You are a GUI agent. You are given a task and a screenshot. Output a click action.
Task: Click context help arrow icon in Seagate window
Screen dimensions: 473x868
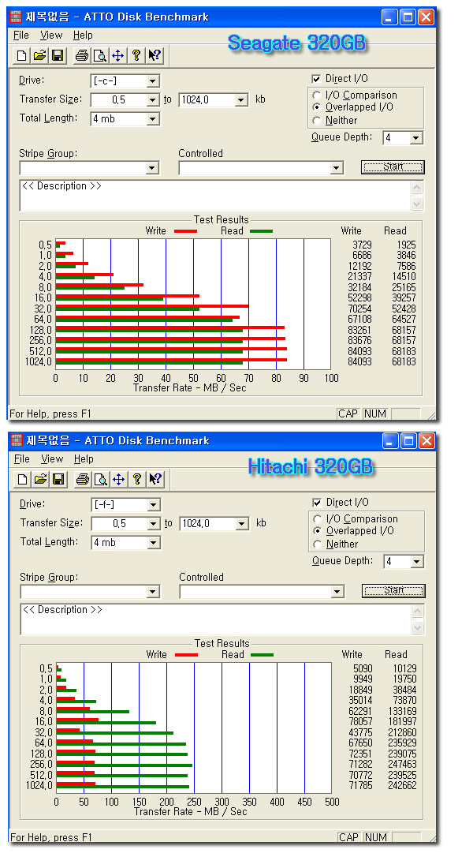pyautogui.click(x=155, y=55)
